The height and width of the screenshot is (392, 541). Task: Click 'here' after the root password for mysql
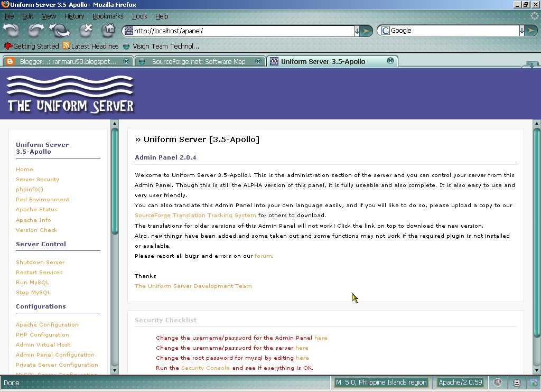(302, 358)
